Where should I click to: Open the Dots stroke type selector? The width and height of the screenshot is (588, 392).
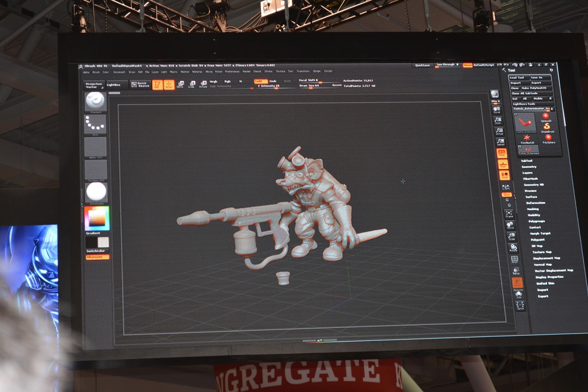[96, 124]
